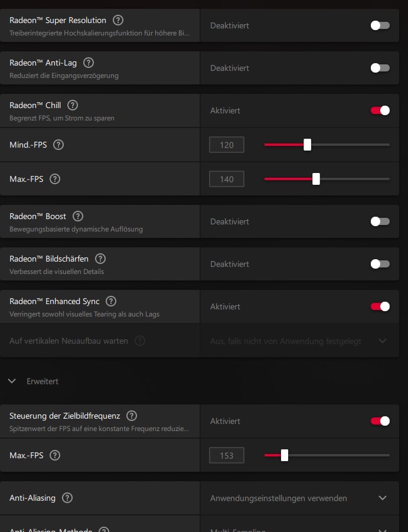Click help icon beside Radeon Bildschärfen
408x532 pixels.
coord(100,259)
